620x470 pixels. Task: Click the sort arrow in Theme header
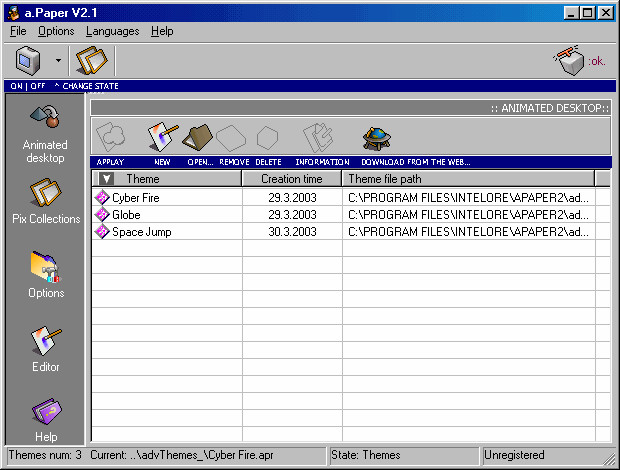tap(106, 179)
